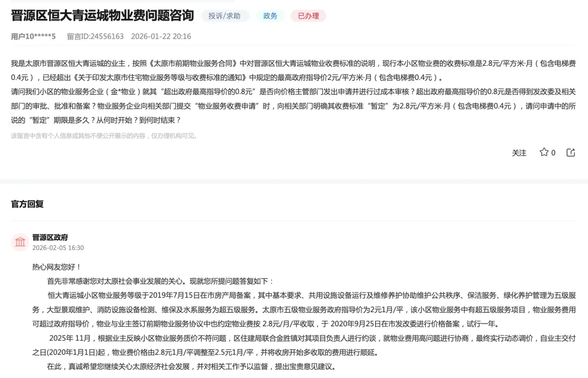Select the 已办理 status tag
This screenshot has width=588, height=378.
308,16
